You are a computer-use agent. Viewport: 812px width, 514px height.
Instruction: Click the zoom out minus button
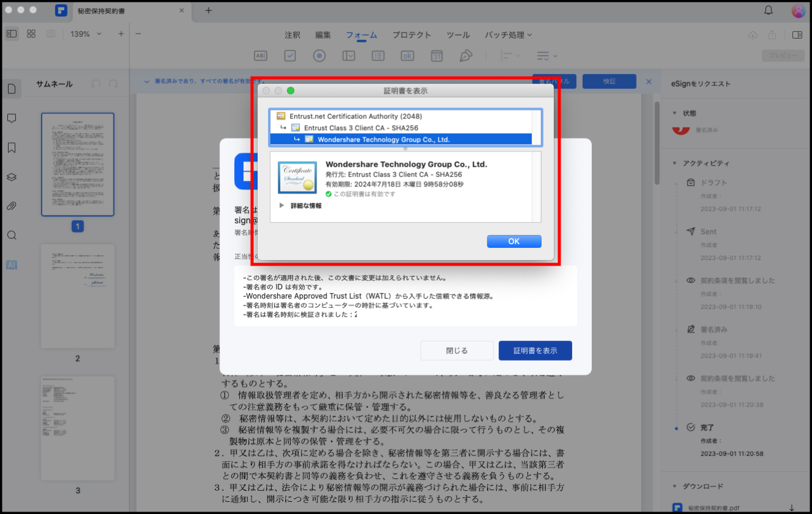pyautogui.click(x=138, y=34)
